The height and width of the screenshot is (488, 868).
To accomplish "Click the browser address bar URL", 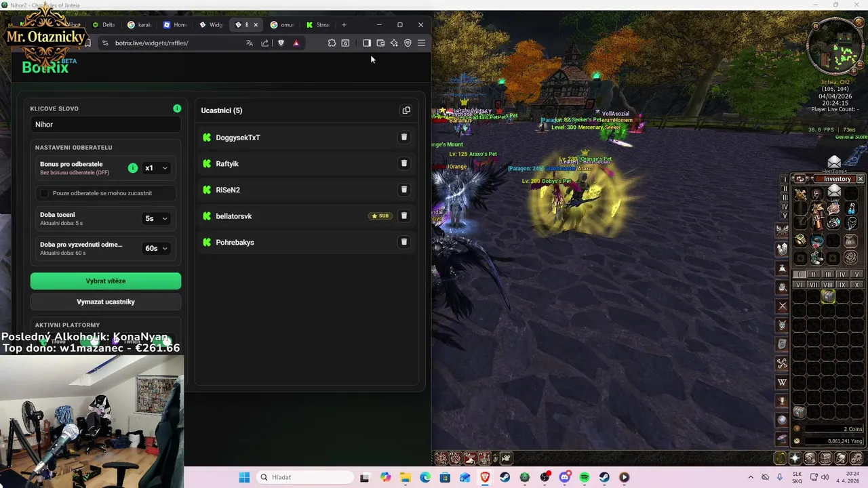I will click(x=152, y=43).
